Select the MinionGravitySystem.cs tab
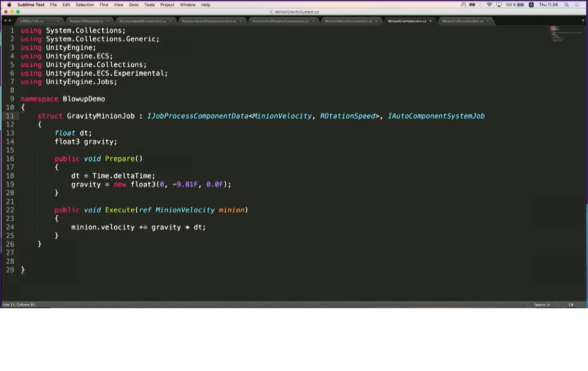 click(x=410, y=21)
